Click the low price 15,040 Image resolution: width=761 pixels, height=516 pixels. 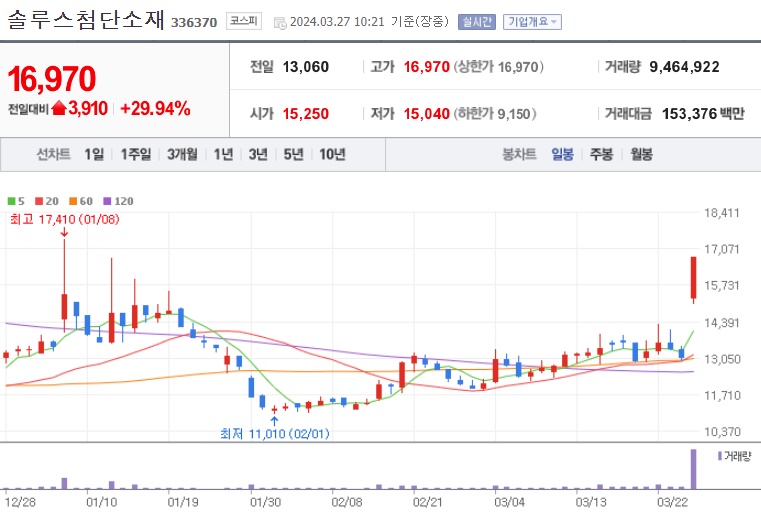[427, 114]
